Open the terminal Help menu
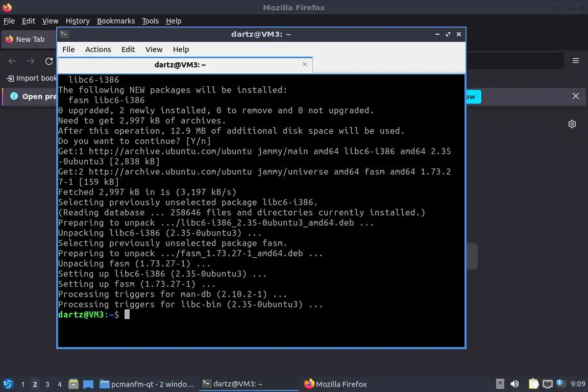 (x=181, y=50)
